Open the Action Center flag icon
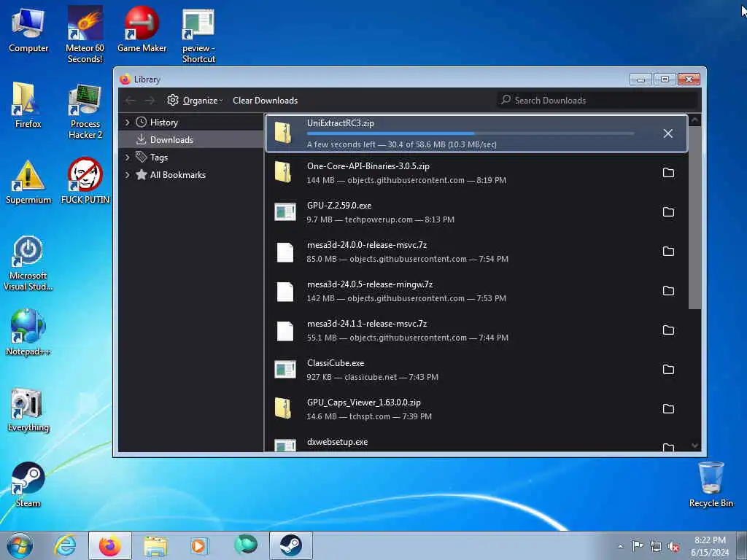The width and height of the screenshot is (747, 560). [x=638, y=546]
